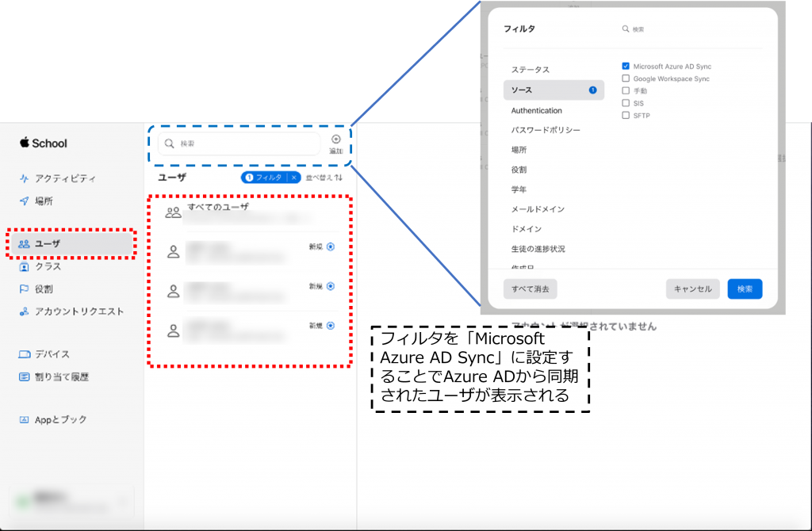Select Authentication filter category
The image size is (812, 531).
tap(537, 110)
